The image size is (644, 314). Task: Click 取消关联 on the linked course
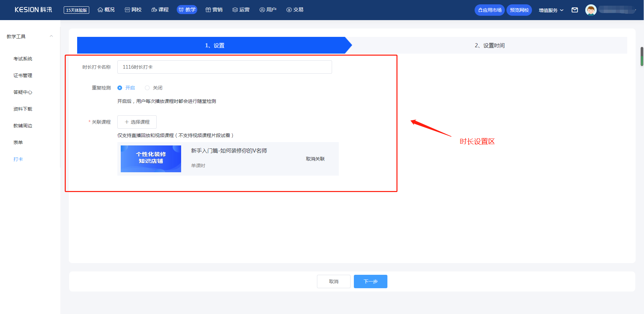315,159
